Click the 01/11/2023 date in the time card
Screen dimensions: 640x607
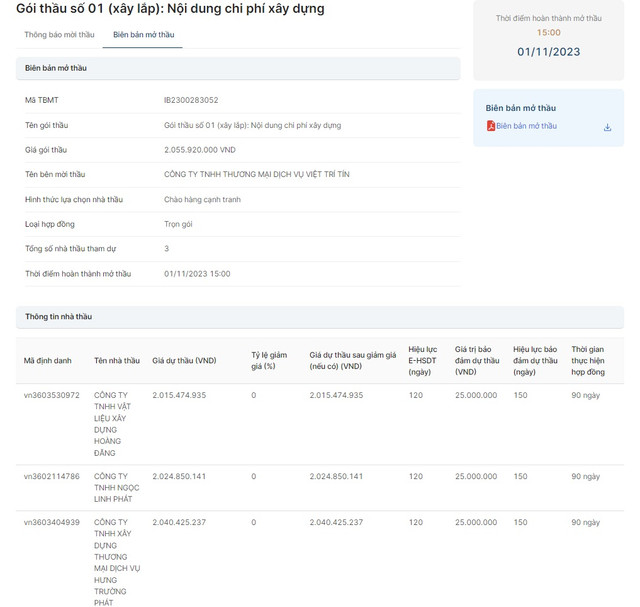click(x=548, y=52)
